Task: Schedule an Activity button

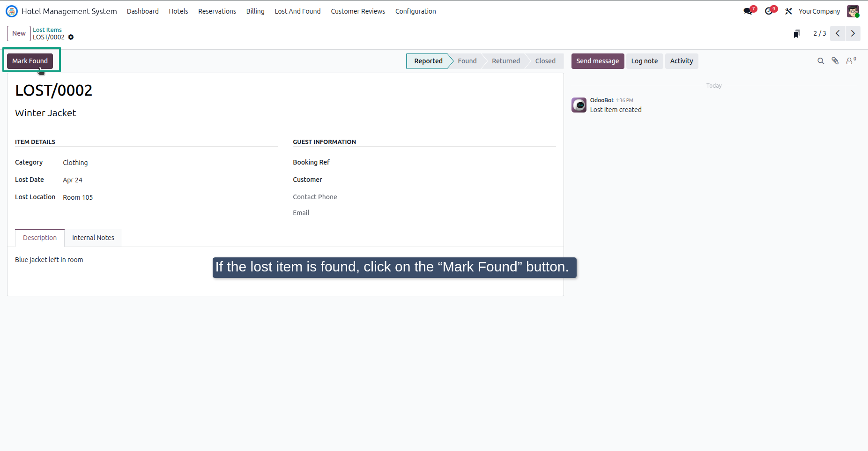Action: 682,61
